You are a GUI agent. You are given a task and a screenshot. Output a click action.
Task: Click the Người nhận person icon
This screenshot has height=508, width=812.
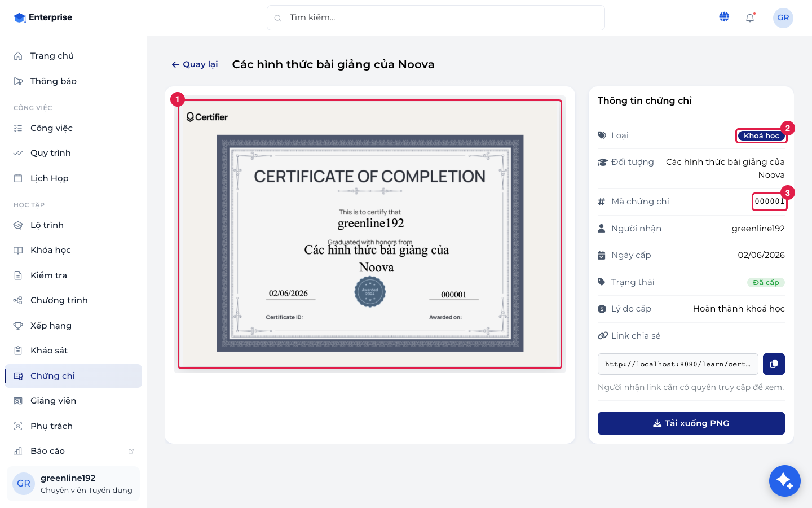(602, 229)
